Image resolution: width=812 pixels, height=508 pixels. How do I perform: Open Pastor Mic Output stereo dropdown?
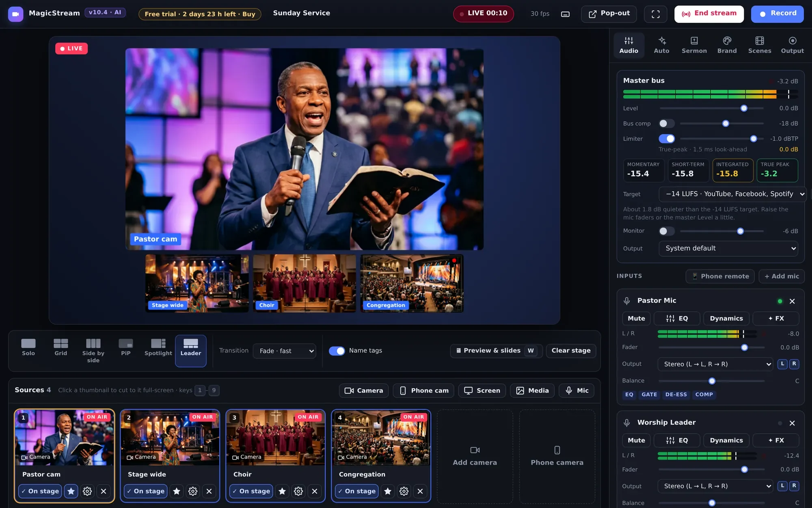coord(715,364)
